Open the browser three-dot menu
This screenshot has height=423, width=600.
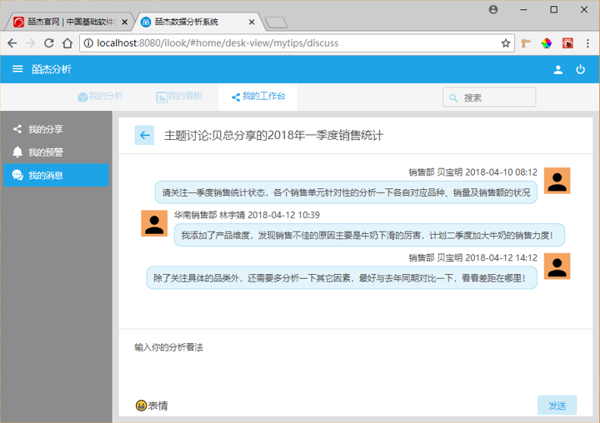pos(588,43)
